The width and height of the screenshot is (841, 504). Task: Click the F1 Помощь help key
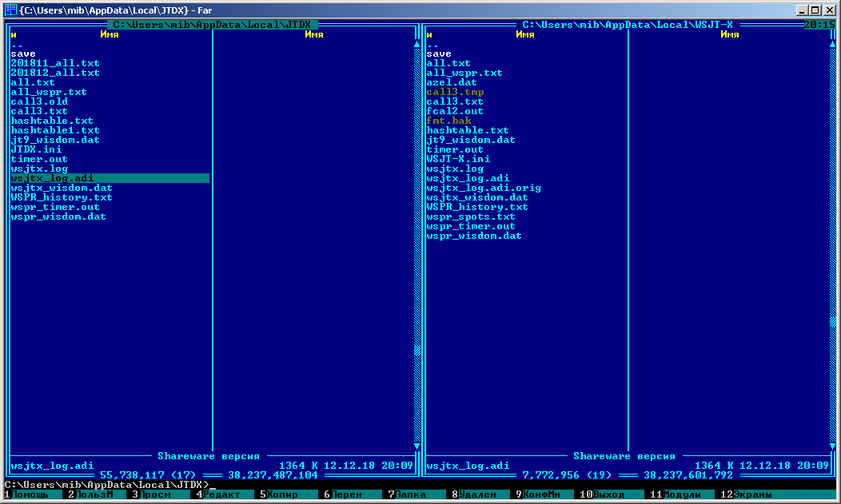(x=29, y=495)
